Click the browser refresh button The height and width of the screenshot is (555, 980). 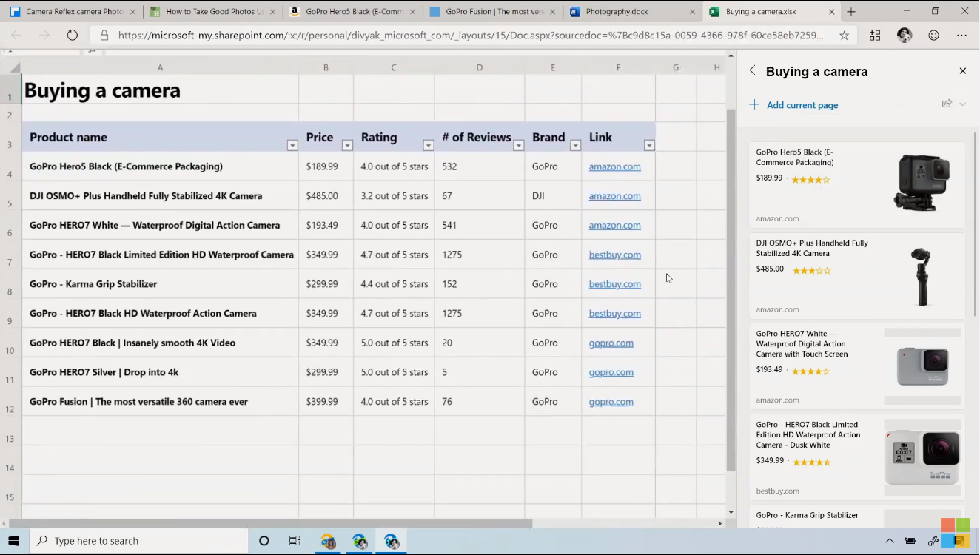[x=72, y=36]
